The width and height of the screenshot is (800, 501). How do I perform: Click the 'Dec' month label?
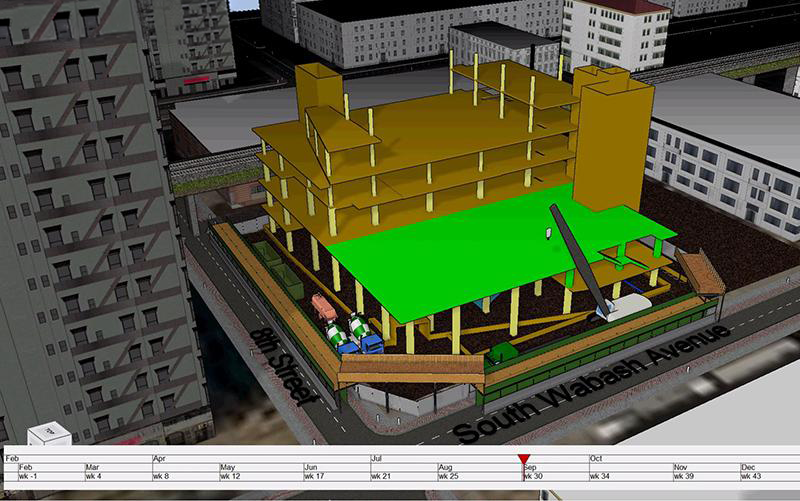point(748,467)
